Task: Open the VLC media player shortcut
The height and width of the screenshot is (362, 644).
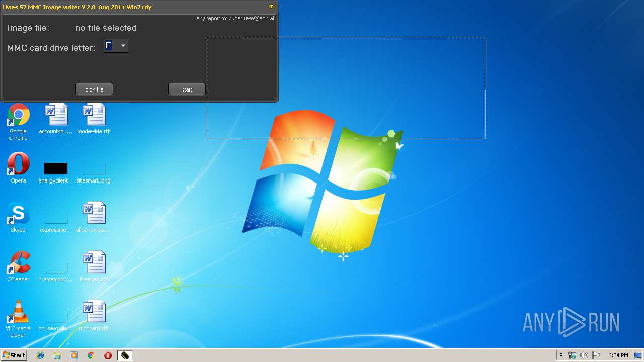Action: 18,319
